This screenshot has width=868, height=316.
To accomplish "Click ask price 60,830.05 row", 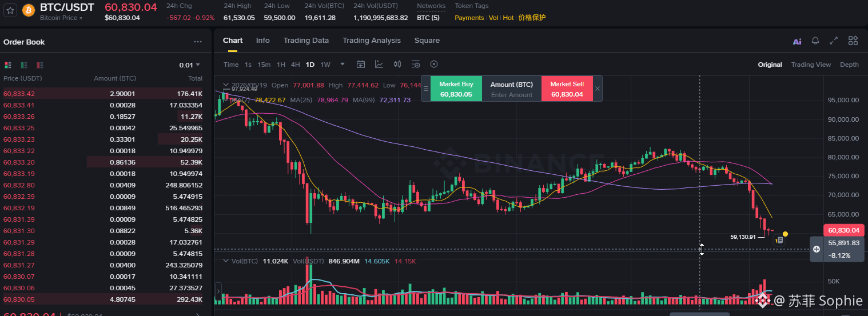I will click(x=103, y=299).
